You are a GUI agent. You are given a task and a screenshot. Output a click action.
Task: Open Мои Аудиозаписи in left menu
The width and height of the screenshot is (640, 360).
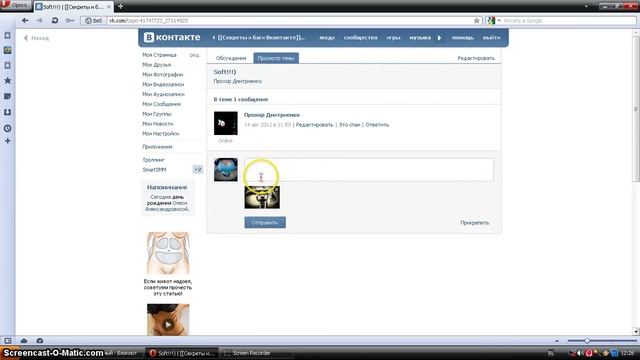click(163, 94)
